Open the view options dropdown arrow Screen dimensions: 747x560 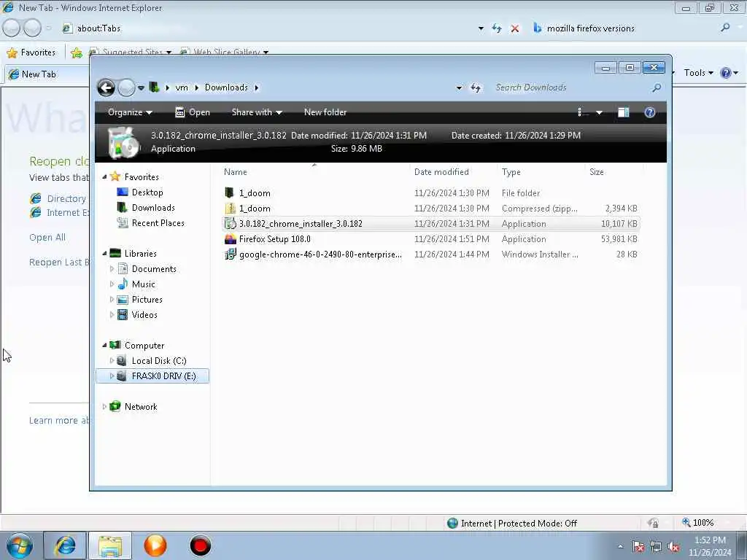(x=600, y=113)
